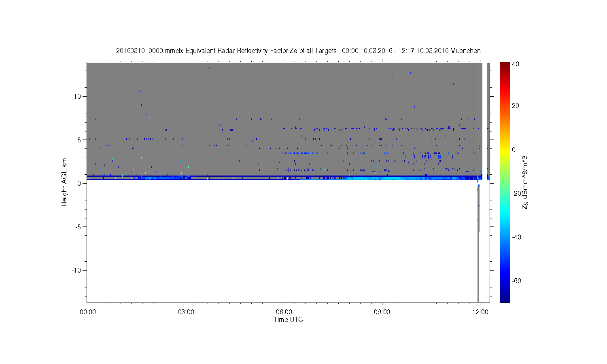607x364 pixels.
Task: Click the 00:00 time tick label
Action: point(88,312)
